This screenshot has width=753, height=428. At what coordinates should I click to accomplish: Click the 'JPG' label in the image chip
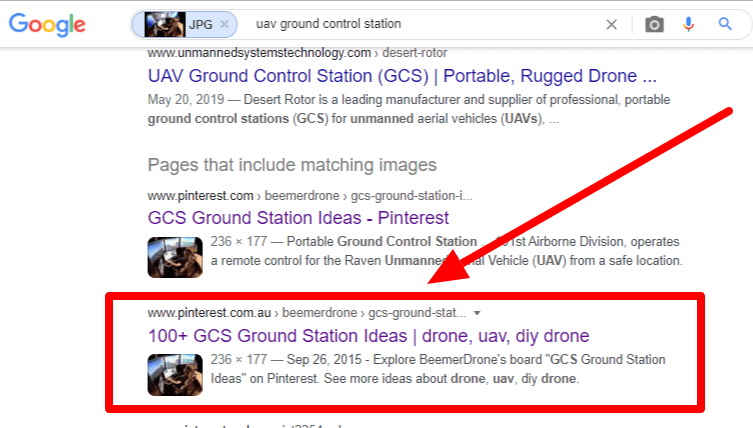point(201,24)
